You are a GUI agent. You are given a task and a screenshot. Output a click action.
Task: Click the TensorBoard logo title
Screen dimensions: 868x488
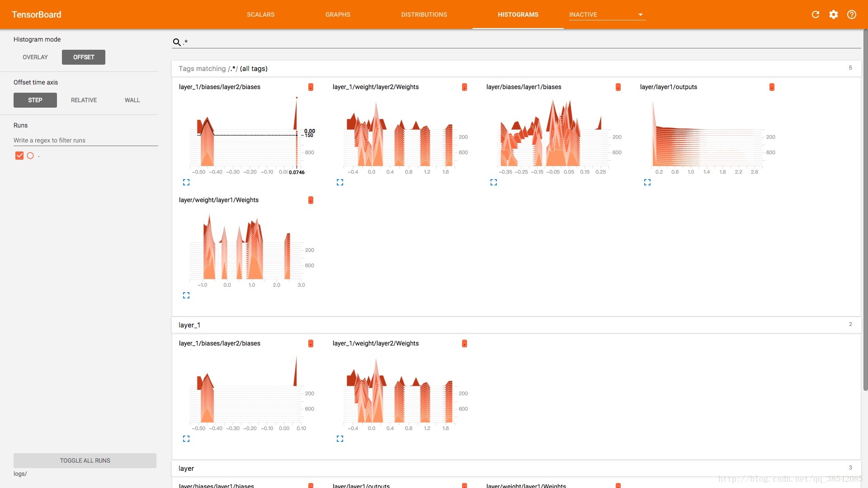pyautogui.click(x=37, y=14)
